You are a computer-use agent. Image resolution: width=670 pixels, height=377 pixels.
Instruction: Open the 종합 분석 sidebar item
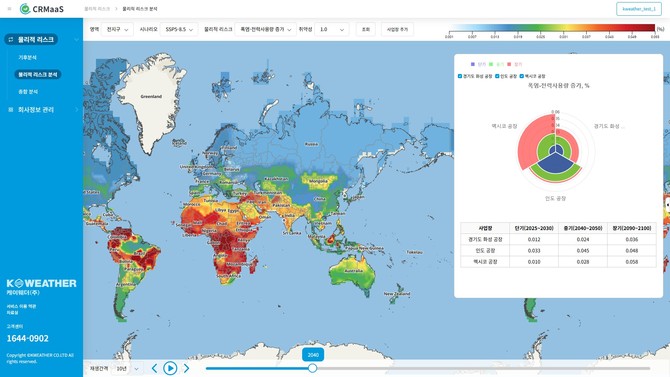point(28,91)
